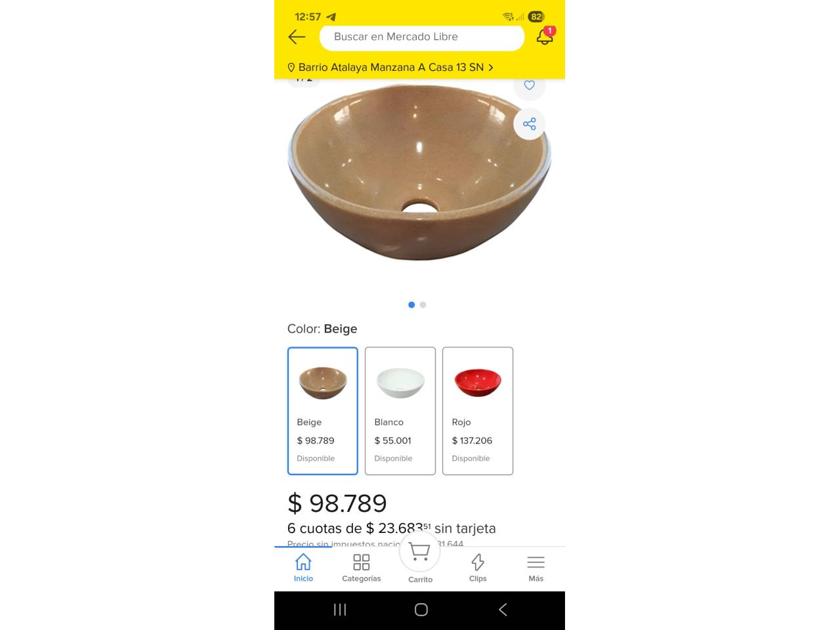Screen dimensions: 840x630
Task: Tap the back arrow icon
Action: (297, 37)
